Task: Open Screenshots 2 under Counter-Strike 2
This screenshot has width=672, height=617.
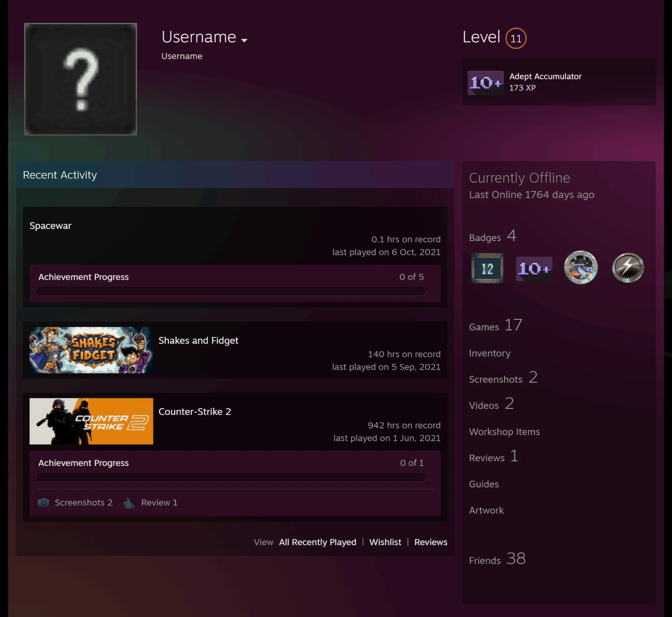Action: (83, 503)
